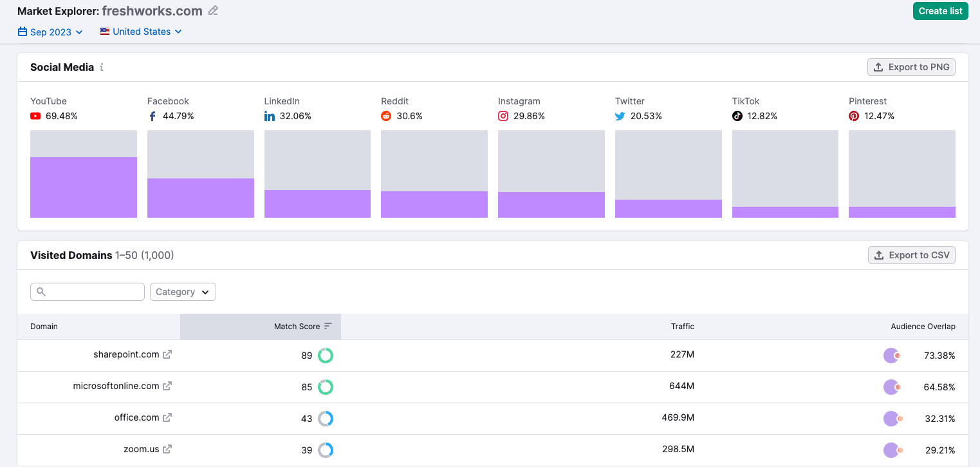Viewport: 980px width, 467px height.
Task: Click the Reddit logo icon
Action: click(x=386, y=116)
